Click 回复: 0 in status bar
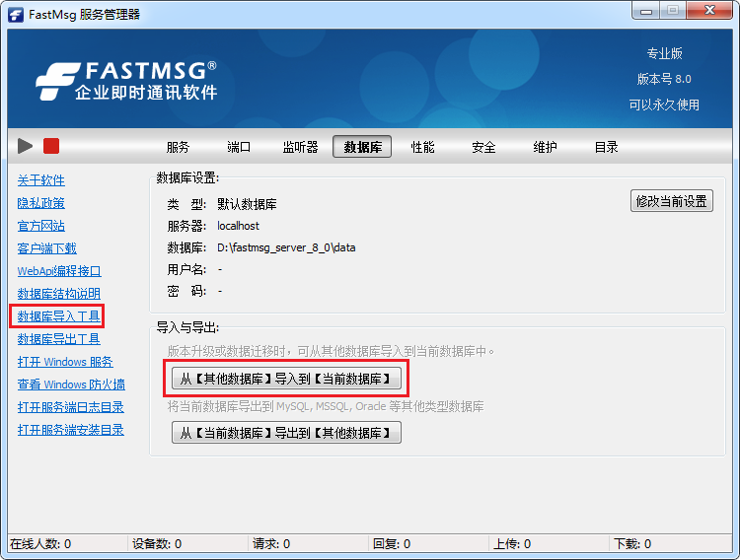Viewport: 740px width, 560px height. [x=392, y=544]
